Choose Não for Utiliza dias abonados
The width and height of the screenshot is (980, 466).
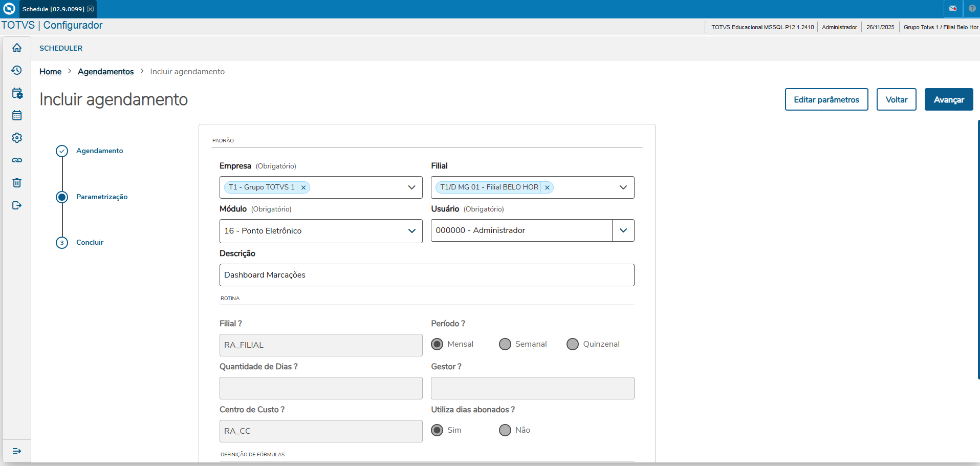[505, 430]
